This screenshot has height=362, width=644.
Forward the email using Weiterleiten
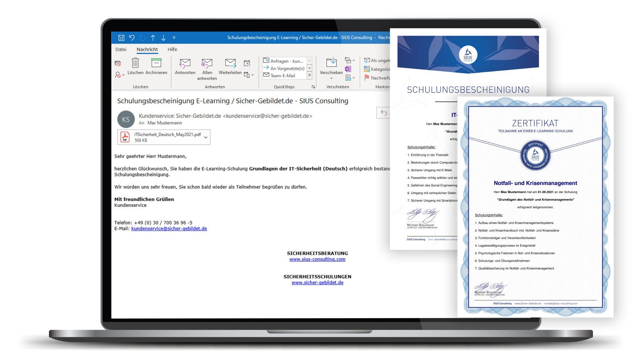point(230,63)
